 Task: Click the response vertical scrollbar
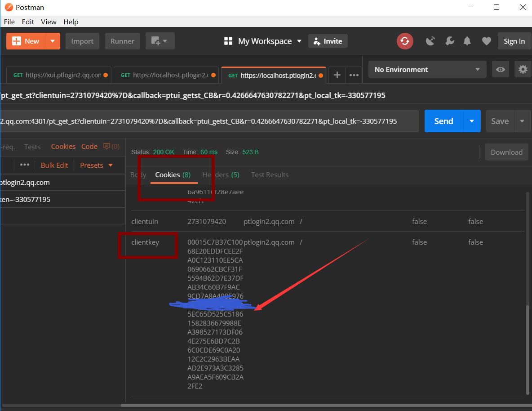pos(527,350)
